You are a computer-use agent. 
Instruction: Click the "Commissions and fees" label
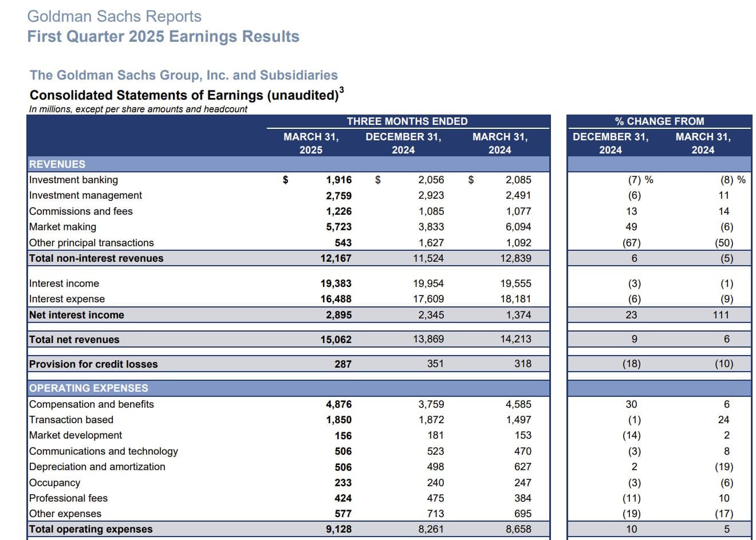tap(81, 211)
